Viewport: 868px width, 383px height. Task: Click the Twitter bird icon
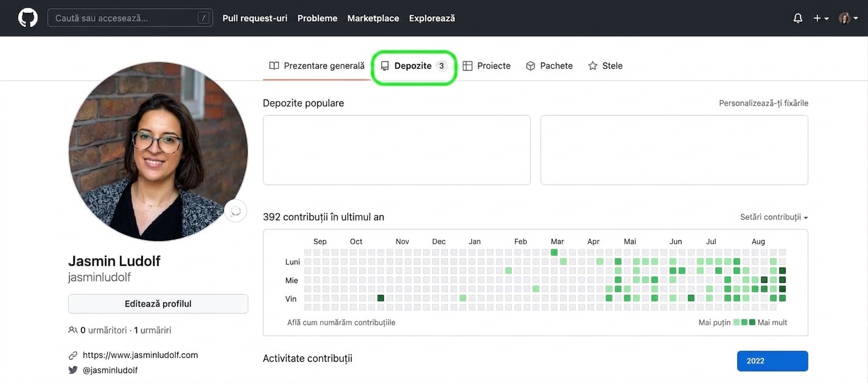click(73, 370)
